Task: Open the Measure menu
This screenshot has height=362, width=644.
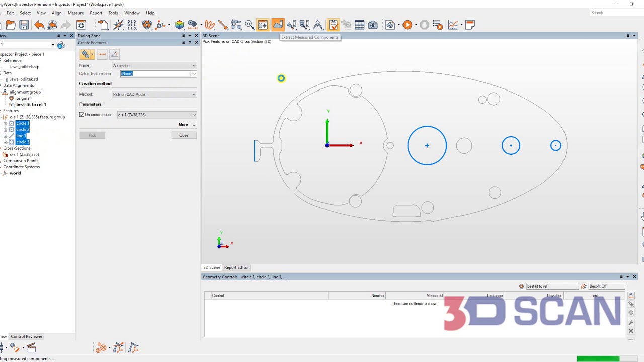Action: (75, 13)
